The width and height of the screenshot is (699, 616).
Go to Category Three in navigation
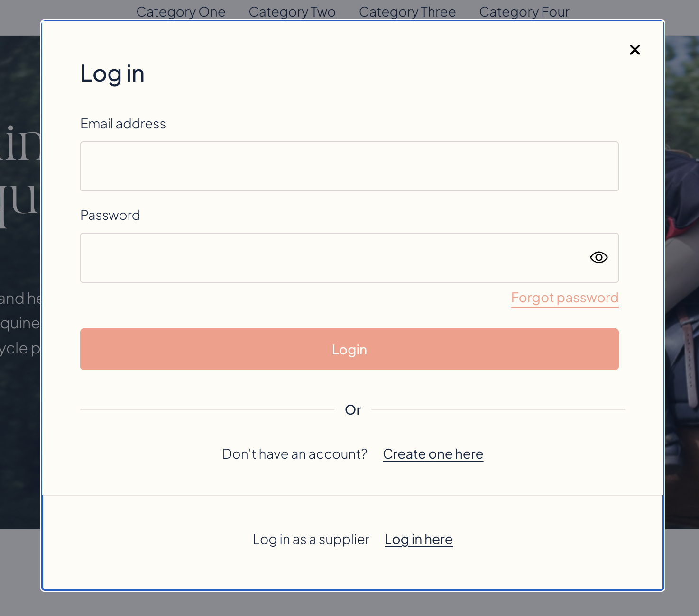pos(407,12)
